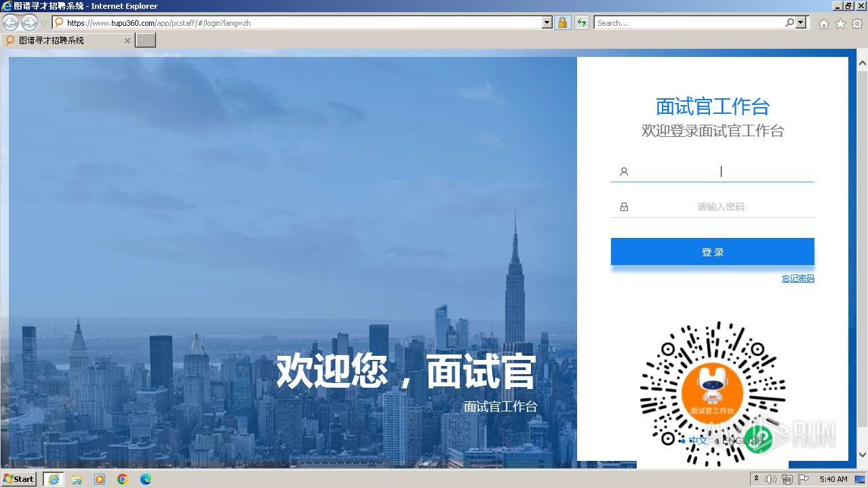Restore down the Internet Explorer window
This screenshot has width=868, height=488.
pyautogui.click(x=848, y=5)
